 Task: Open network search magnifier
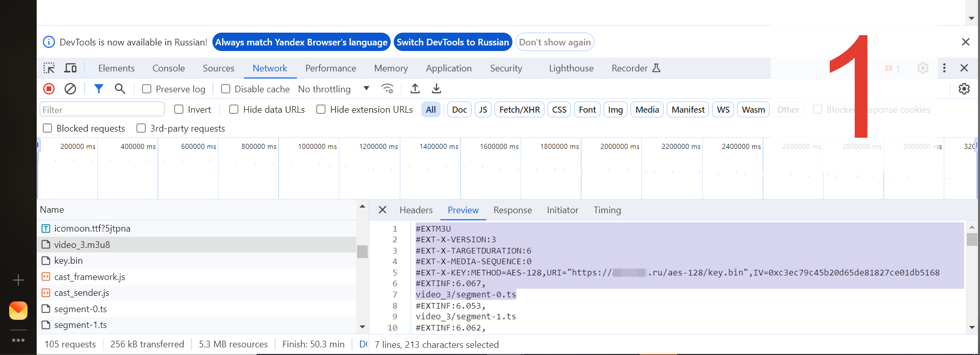[120, 89]
